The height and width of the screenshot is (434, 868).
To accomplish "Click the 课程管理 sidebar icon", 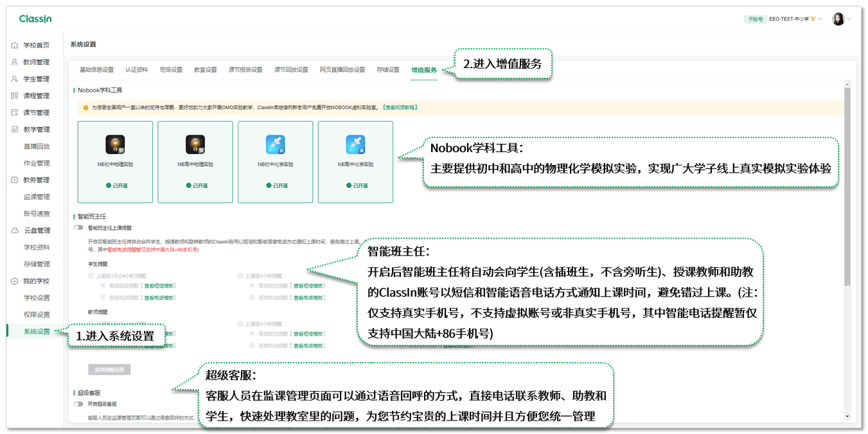I will tap(15, 96).
